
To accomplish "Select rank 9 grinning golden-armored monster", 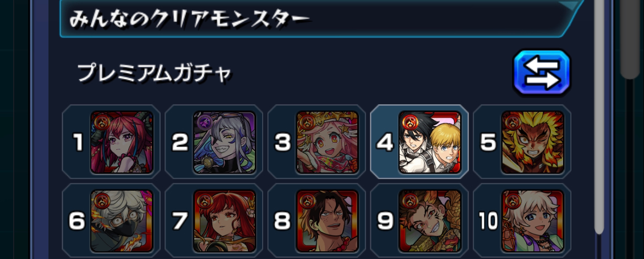I will [x=430, y=221].
